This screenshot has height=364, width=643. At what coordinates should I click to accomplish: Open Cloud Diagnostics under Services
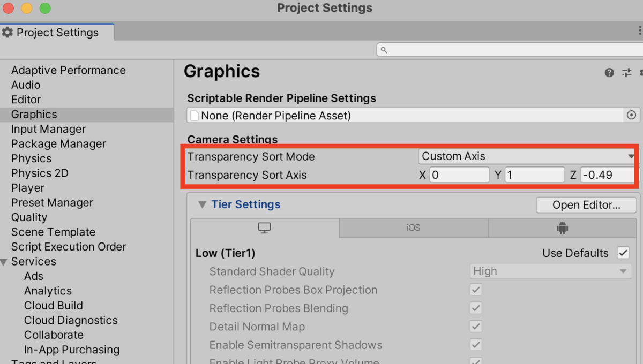71,320
